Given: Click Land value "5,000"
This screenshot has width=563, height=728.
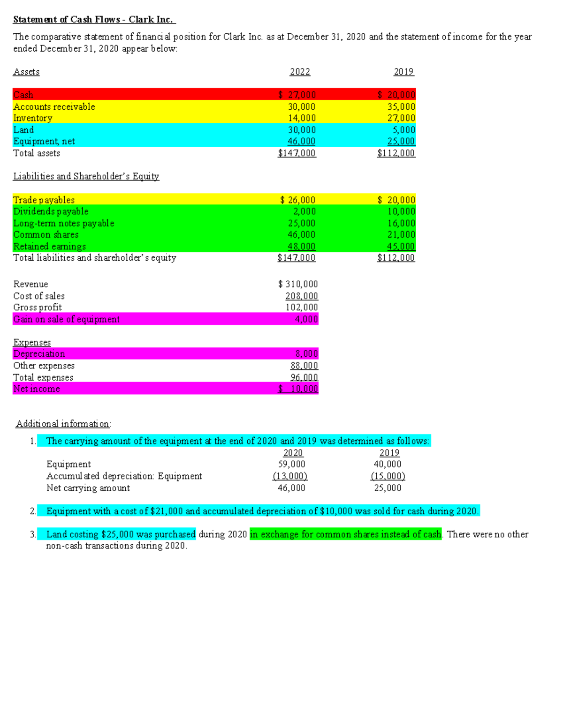Looking at the screenshot, I should coord(404,130).
